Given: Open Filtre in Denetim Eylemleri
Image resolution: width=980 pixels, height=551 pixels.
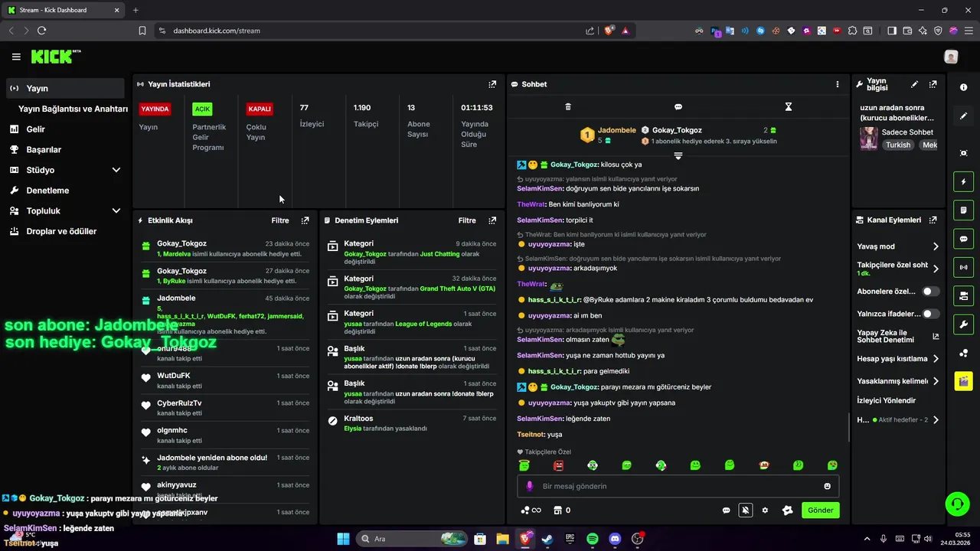Looking at the screenshot, I should [x=467, y=220].
